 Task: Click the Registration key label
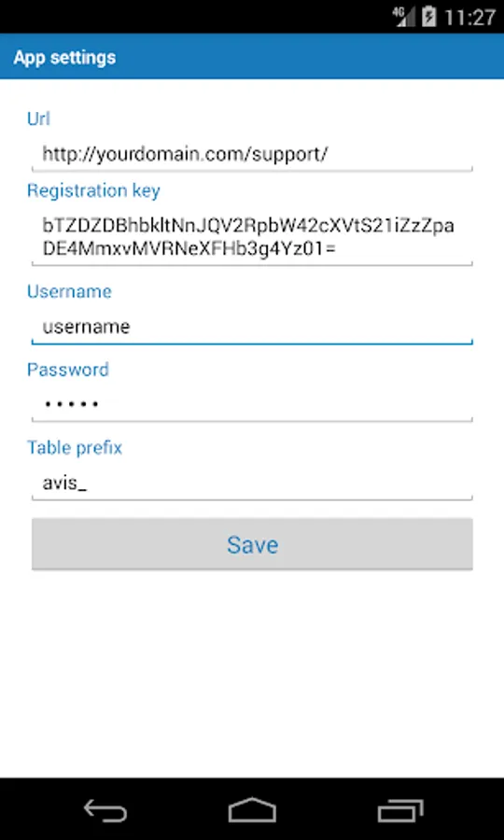93,191
